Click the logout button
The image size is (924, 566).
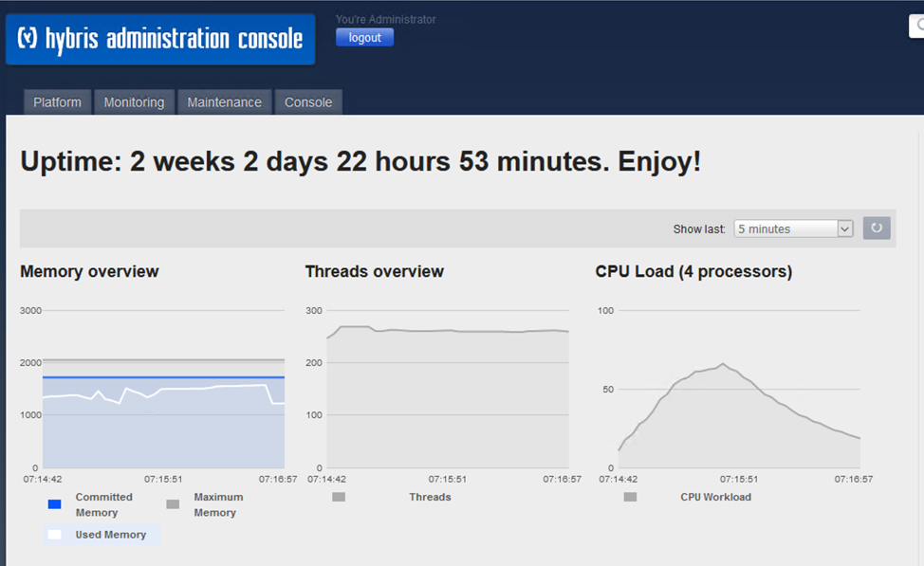click(x=365, y=38)
